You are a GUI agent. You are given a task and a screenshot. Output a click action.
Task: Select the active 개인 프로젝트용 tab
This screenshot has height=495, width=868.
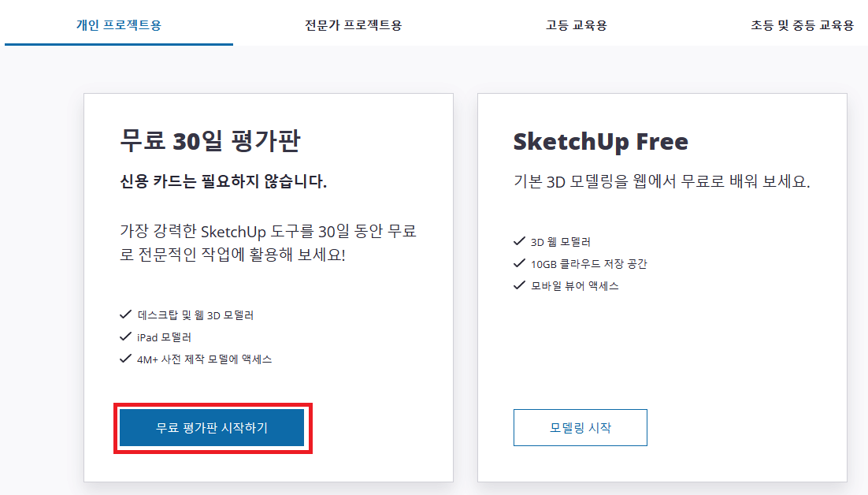tap(118, 26)
